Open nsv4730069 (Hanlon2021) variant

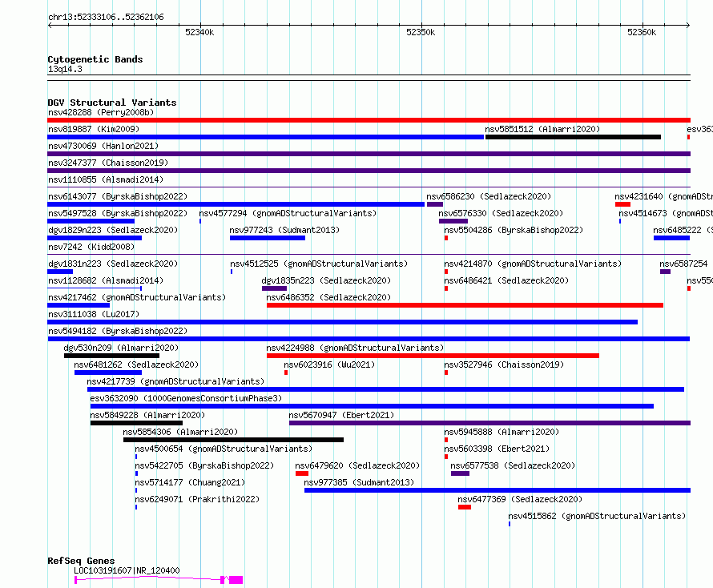pos(103,146)
